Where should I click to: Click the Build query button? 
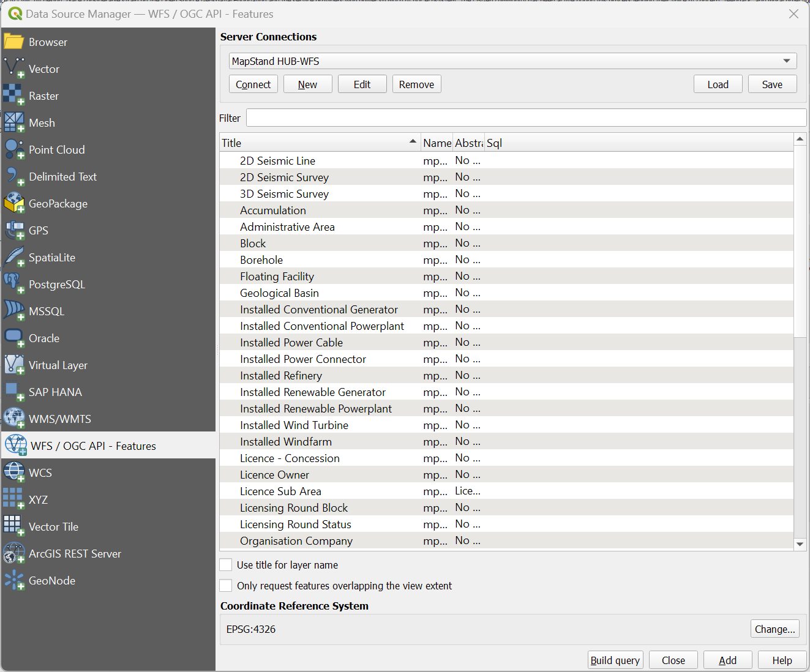(x=615, y=660)
